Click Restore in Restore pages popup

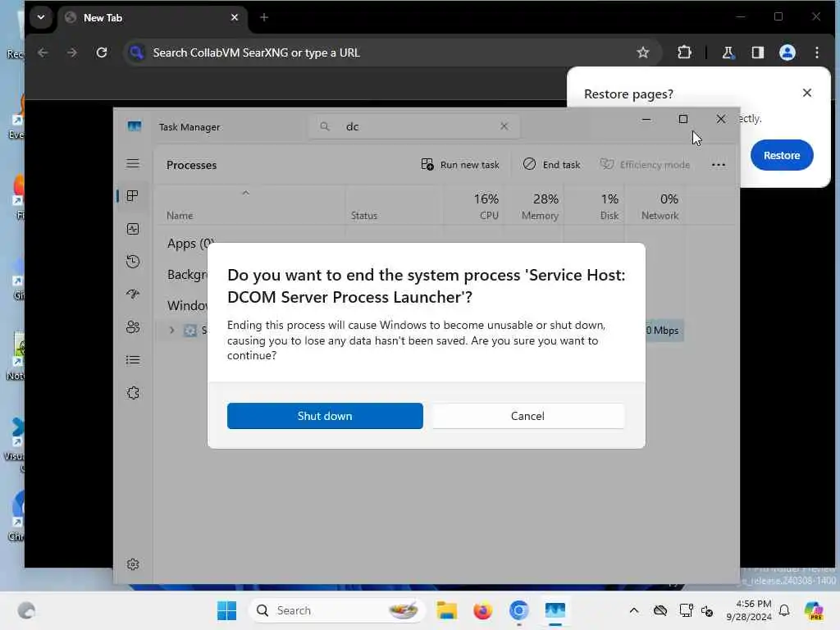tap(782, 155)
